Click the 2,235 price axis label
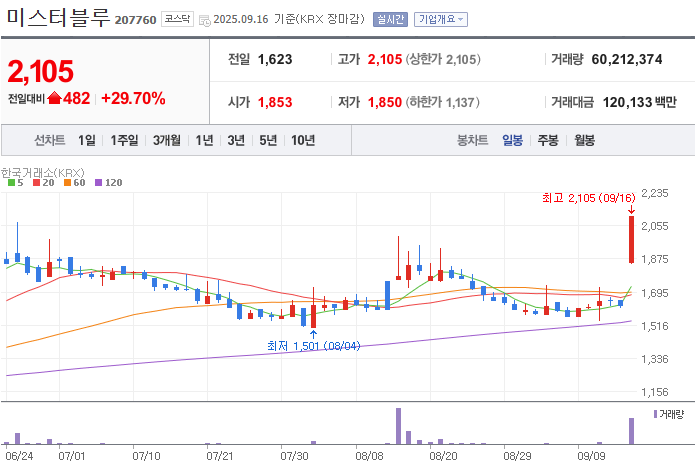Image resolution: width=695 pixels, height=476 pixels. point(655,193)
